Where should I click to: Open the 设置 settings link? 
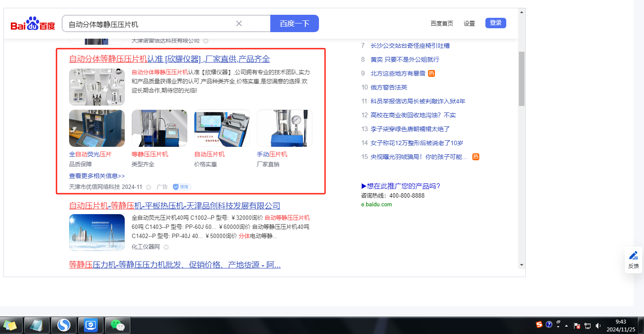pos(469,23)
